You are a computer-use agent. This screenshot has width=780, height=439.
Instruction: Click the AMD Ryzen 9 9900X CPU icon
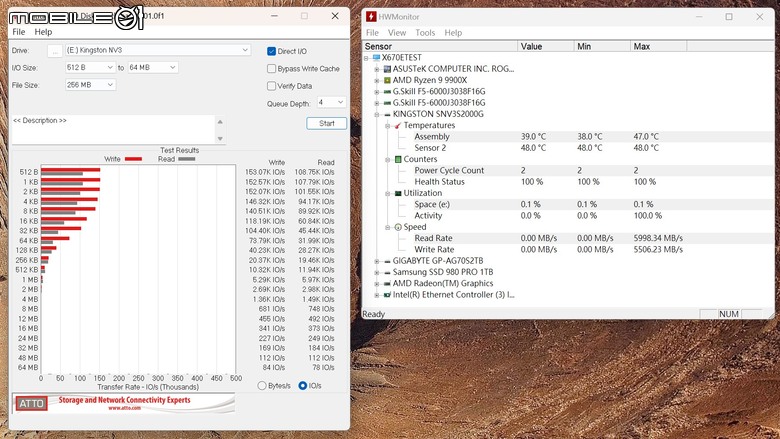387,81
